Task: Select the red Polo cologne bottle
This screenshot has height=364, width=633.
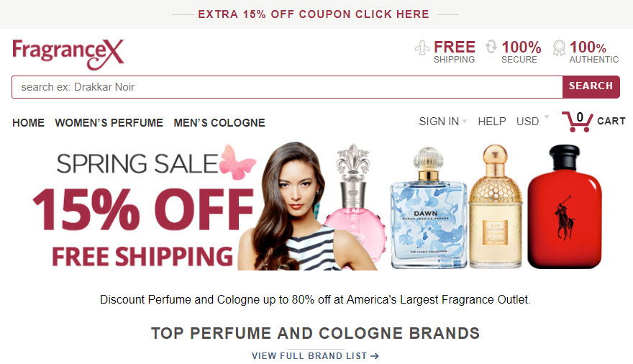Action: coord(565,206)
